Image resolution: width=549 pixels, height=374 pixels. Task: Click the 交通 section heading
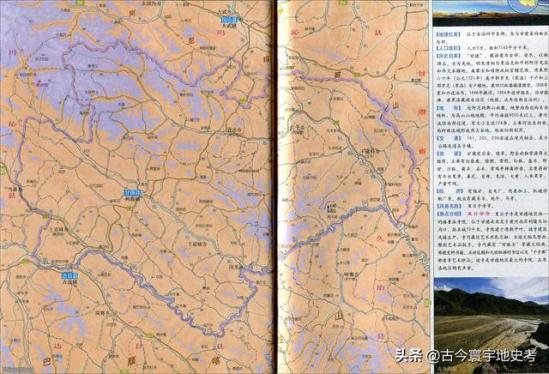click(x=449, y=138)
